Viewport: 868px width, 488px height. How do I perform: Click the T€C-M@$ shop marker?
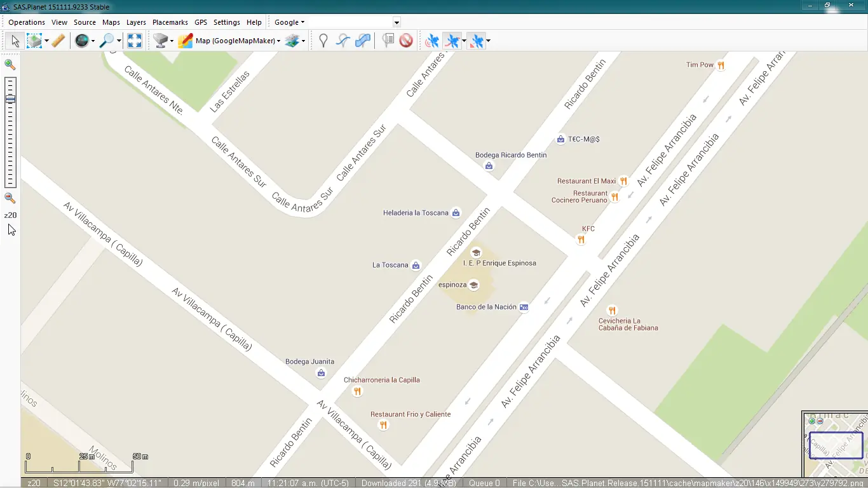click(560, 139)
